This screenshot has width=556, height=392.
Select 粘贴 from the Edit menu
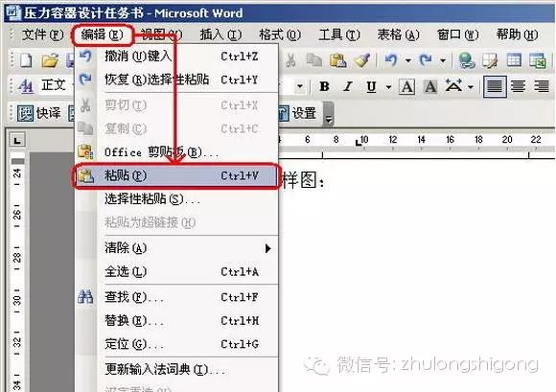[x=176, y=175]
